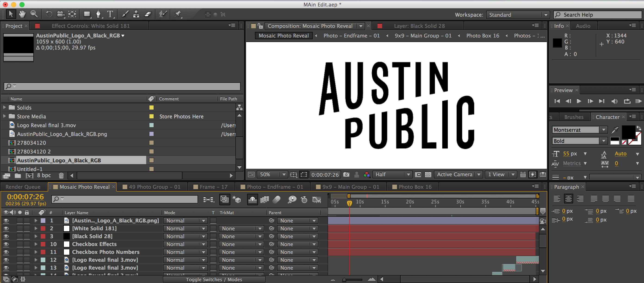Open the Frame - 17 timeline tab
This screenshot has width=644, height=283.
click(211, 187)
